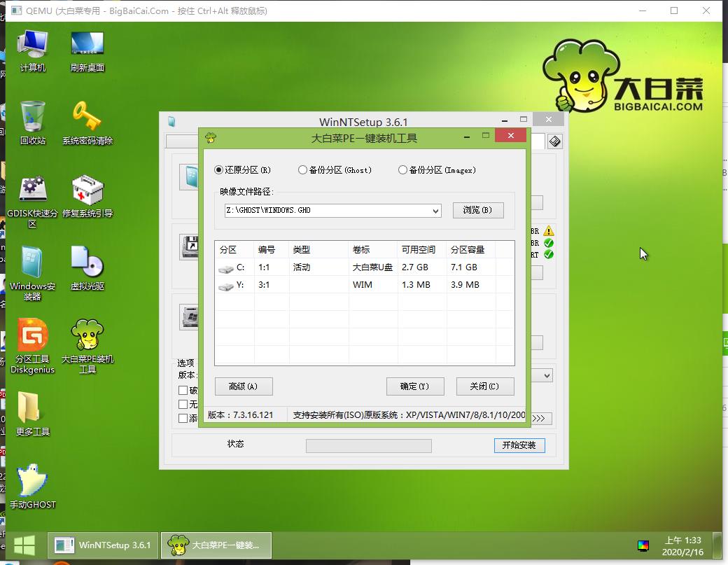
Task: Open the 回收站 recycle bin icon
Action: tap(32, 123)
